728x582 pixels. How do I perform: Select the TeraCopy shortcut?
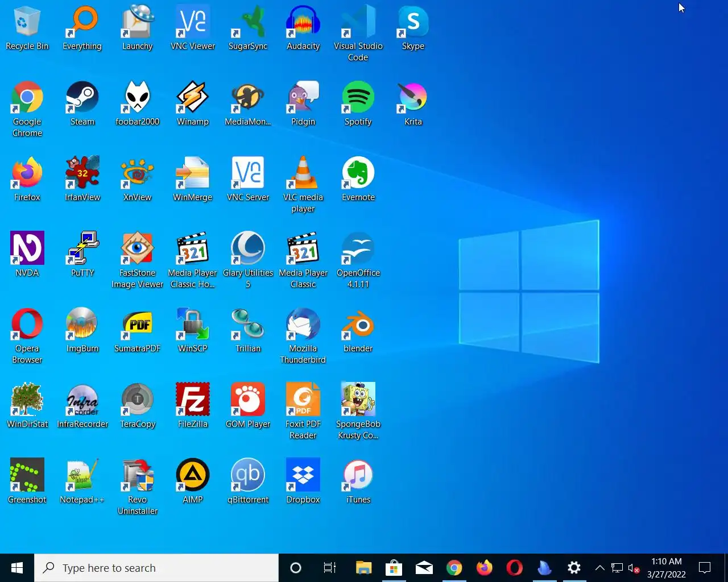[137, 406]
